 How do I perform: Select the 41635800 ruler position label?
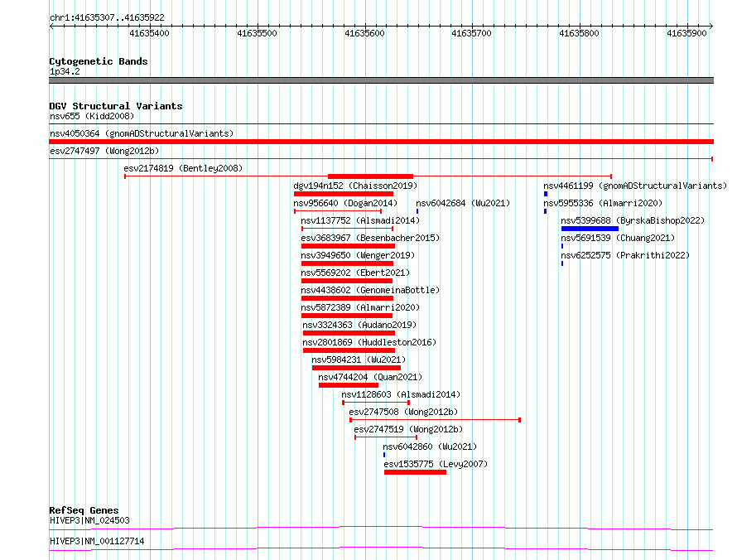pyautogui.click(x=579, y=33)
